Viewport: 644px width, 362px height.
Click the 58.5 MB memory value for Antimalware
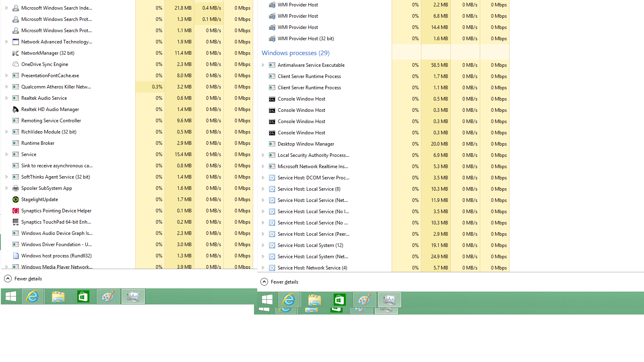click(x=439, y=65)
